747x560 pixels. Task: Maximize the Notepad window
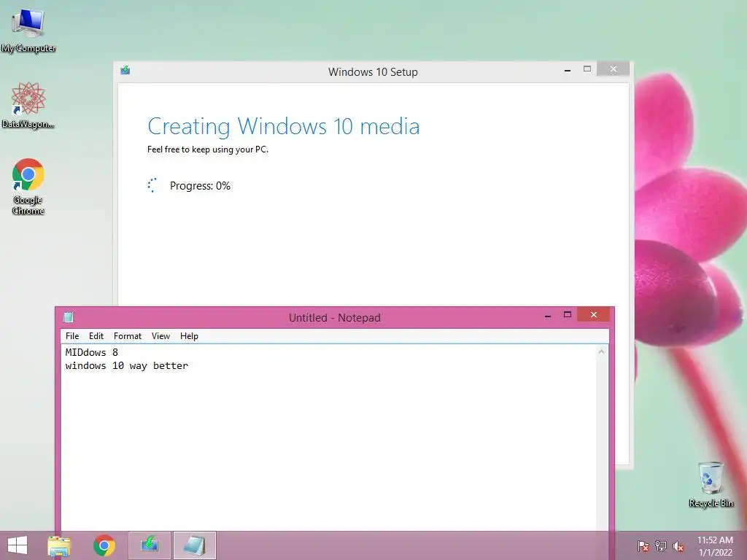pyautogui.click(x=568, y=315)
